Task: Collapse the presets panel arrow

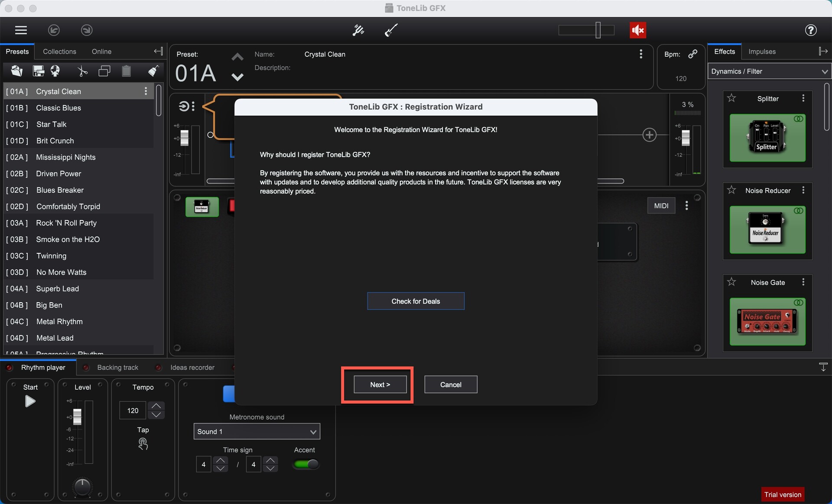Action: pyautogui.click(x=158, y=51)
